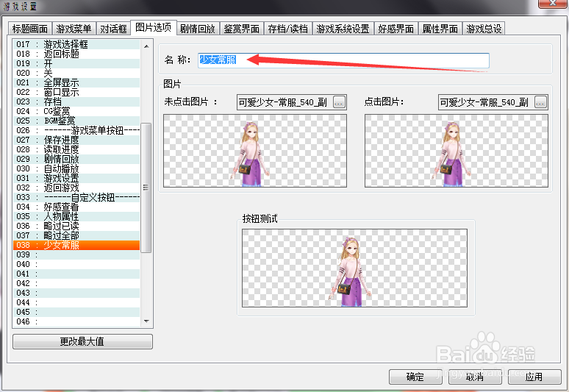Click the list scrollbar thumb
569x392 pixels.
tap(146, 188)
